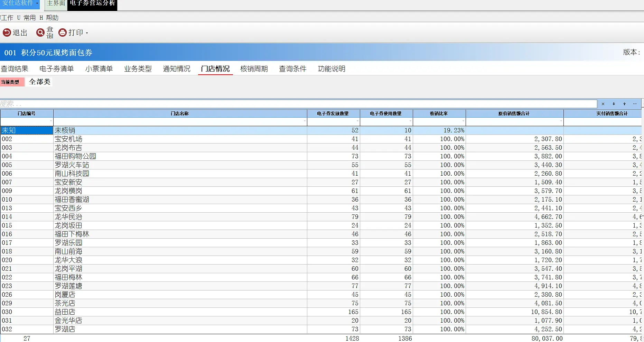Select the 茶光店 store cell
Viewport: 644px width, 342px height.
pos(180,303)
